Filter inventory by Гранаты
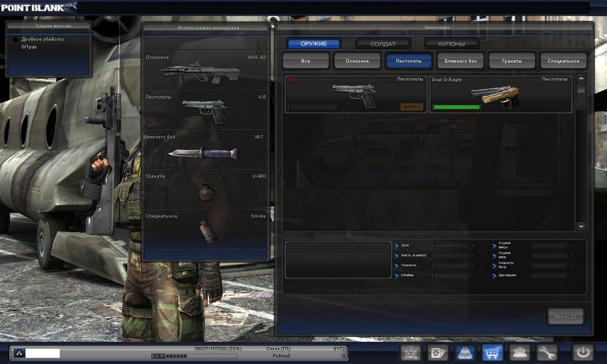The width and height of the screenshot is (607, 364). [512, 61]
